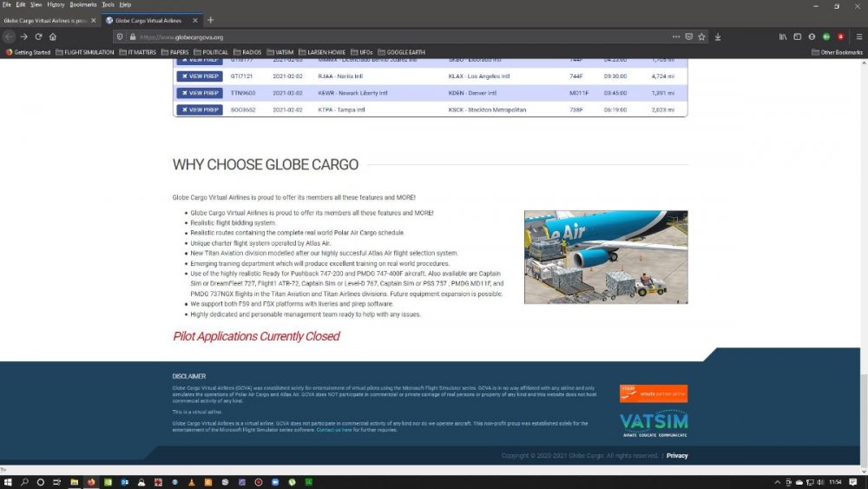
Task: Click the cargo aircraft loading image
Action: pyautogui.click(x=606, y=257)
